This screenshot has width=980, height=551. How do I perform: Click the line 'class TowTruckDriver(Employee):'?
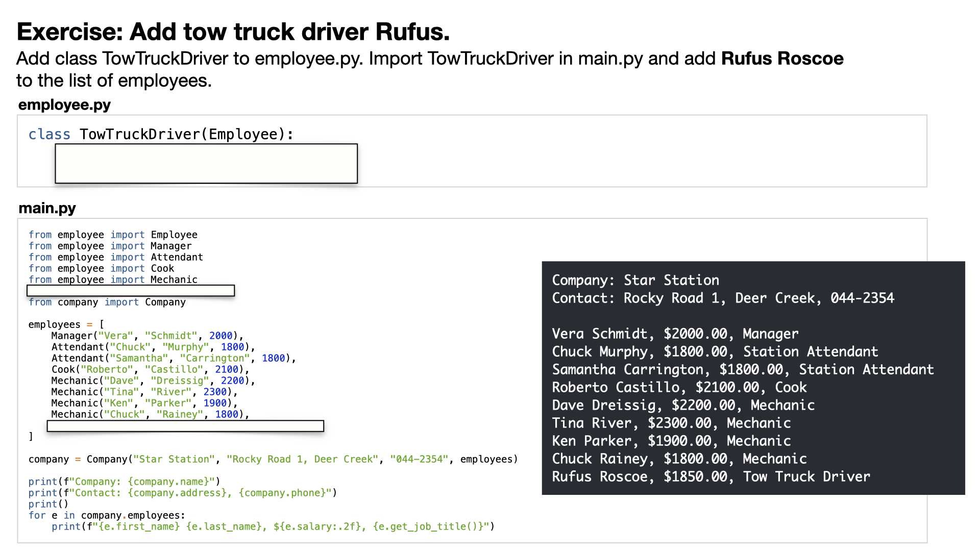pyautogui.click(x=161, y=134)
